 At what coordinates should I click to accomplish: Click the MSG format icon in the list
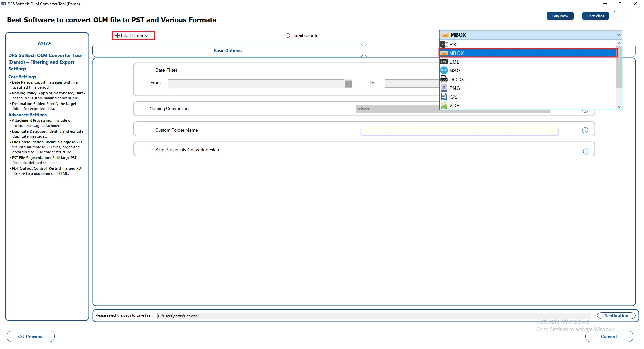tap(444, 70)
